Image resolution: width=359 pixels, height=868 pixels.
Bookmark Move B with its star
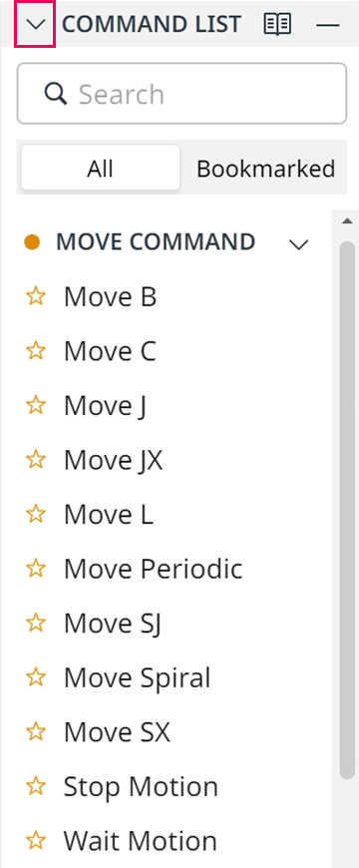(x=36, y=296)
